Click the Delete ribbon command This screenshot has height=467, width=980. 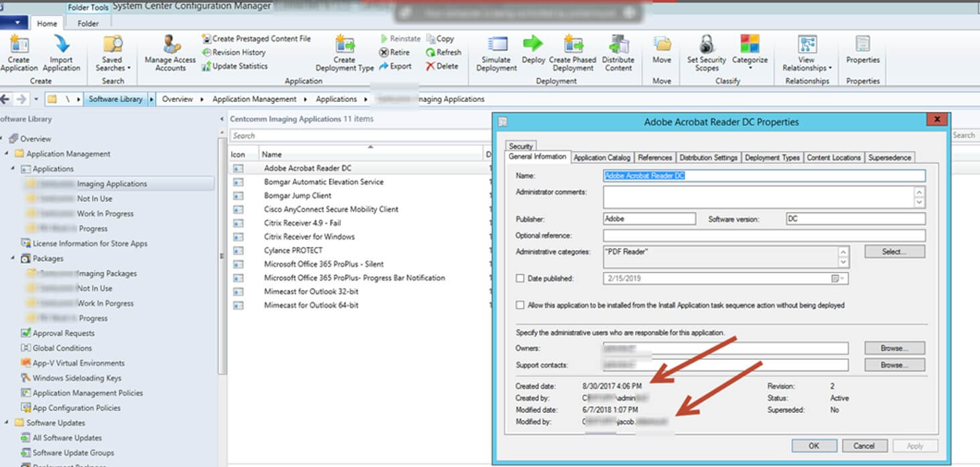pyautogui.click(x=442, y=66)
